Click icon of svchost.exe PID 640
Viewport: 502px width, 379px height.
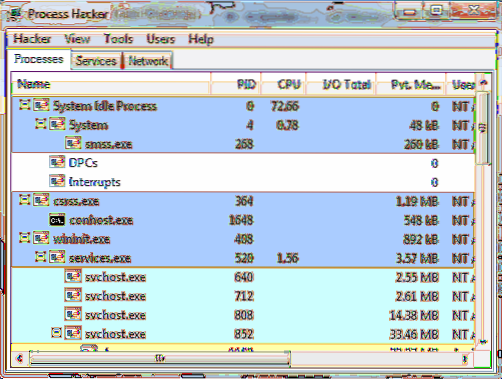click(73, 277)
